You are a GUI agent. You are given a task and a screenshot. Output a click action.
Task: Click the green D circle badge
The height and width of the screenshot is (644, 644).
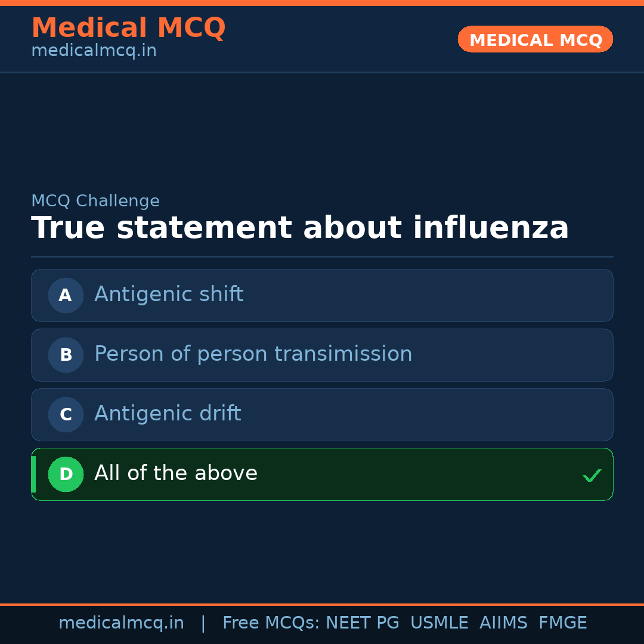(x=66, y=474)
